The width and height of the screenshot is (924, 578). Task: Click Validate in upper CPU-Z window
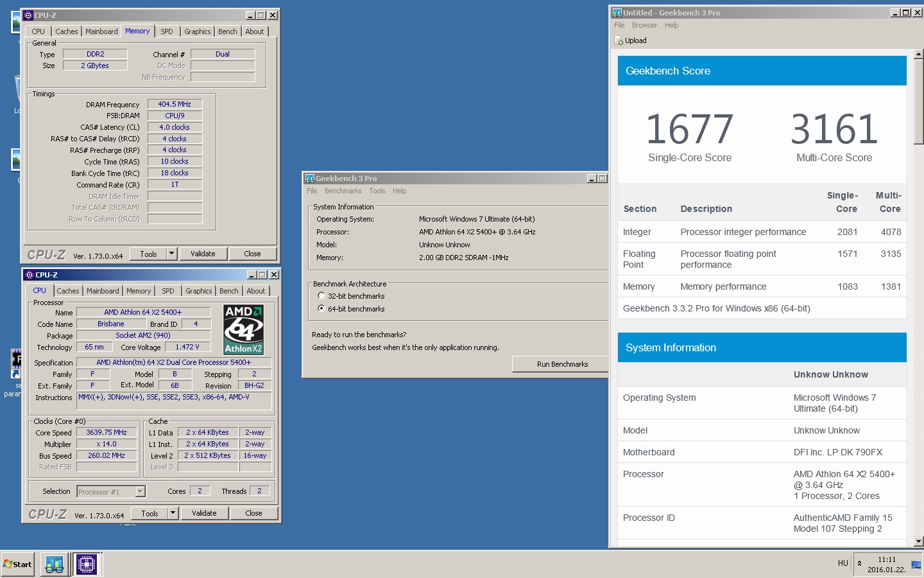click(203, 254)
